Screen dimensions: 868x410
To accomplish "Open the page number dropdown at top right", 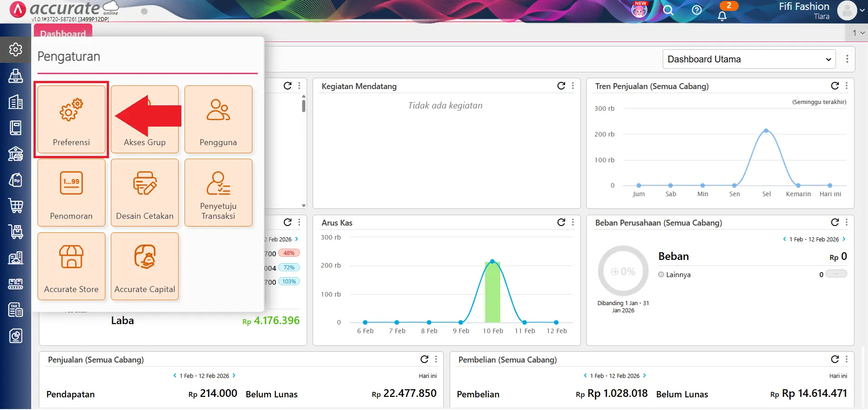I will pyautogui.click(x=858, y=33).
